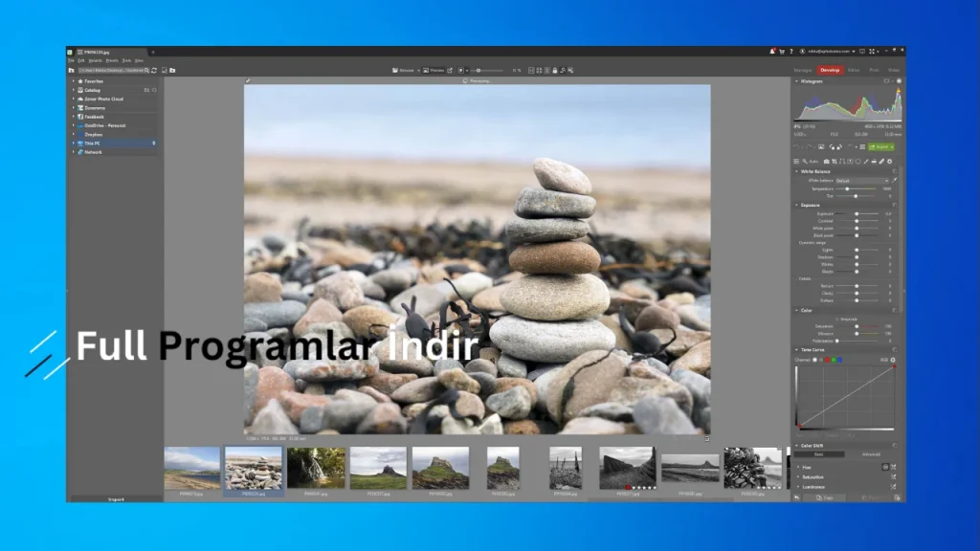Select the This PC tree item
The width and height of the screenshot is (980, 551).
[x=92, y=143]
